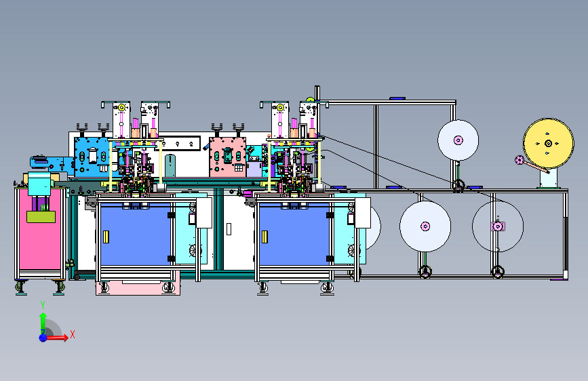Select the cyan box on top of the pink cabinet
588x381 pixels.
(39, 184)
